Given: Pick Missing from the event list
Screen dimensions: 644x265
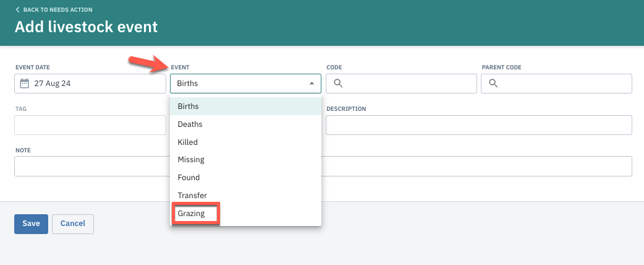Looking at the screenshot, I should pyautogui.click(x=245, y=159).
